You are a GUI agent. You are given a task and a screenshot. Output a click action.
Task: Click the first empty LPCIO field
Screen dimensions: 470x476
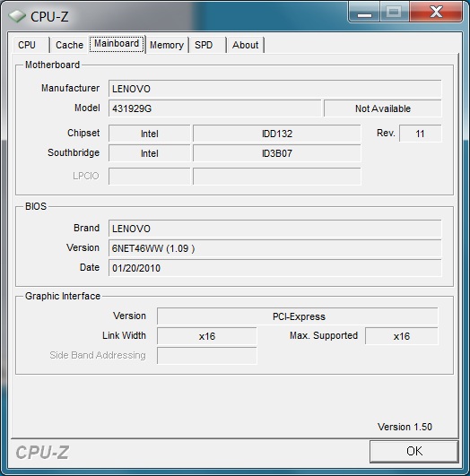pyautogui.click(x=150, y=176)
